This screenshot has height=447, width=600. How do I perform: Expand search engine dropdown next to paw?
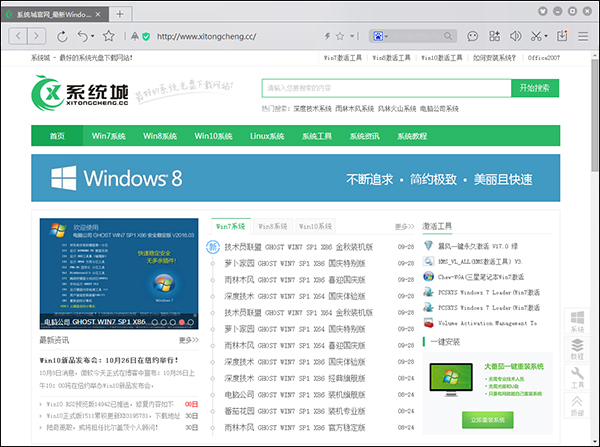(386, 36)
